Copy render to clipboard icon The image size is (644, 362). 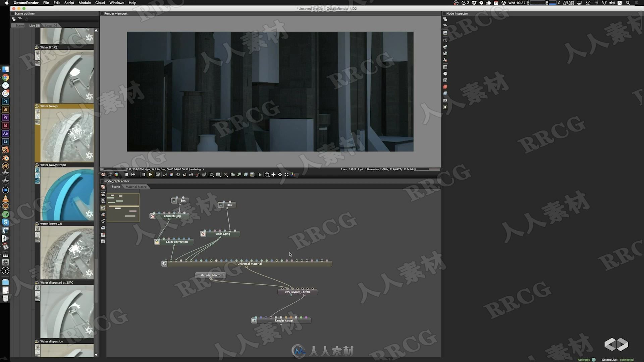(233, 174)
